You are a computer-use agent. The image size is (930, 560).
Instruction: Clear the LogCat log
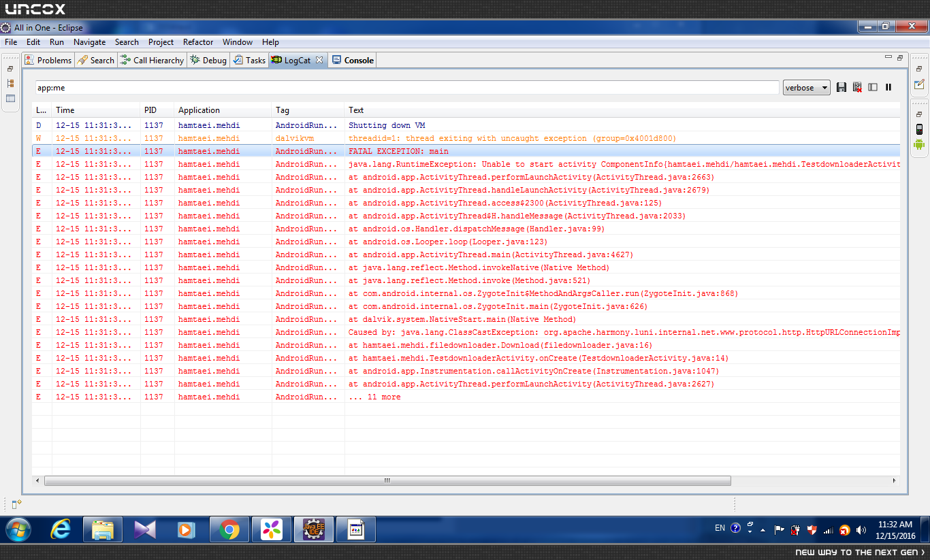pos(857,87)
